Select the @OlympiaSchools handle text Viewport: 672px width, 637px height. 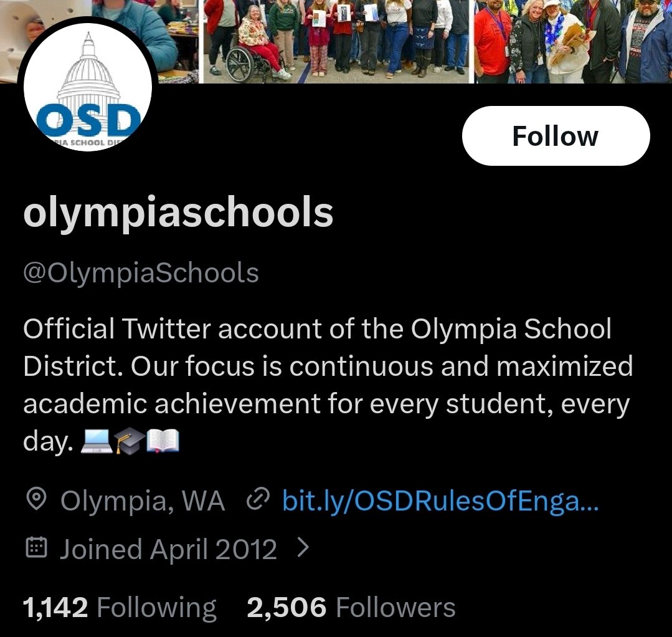pos(141,274)
